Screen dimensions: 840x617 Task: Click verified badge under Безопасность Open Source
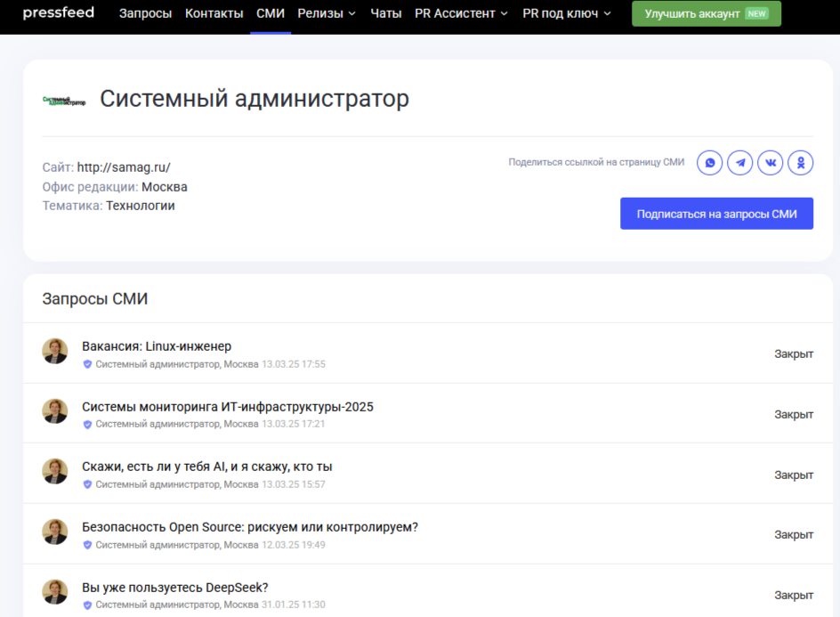87,545
